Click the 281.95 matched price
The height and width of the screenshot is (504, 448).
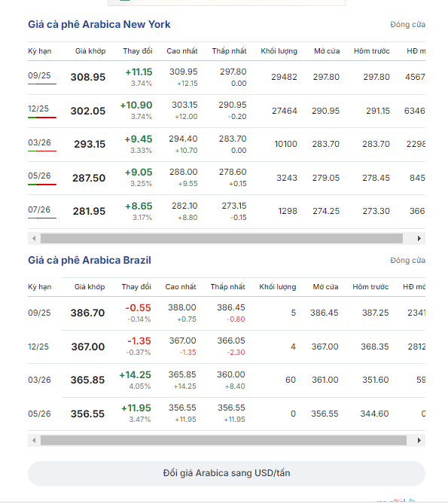pos(90,211)
